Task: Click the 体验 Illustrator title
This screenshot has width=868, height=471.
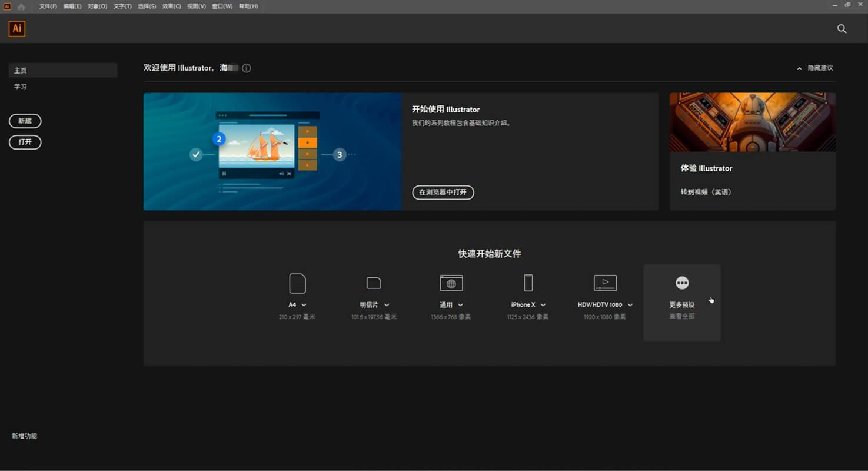Action: (706, 168)
